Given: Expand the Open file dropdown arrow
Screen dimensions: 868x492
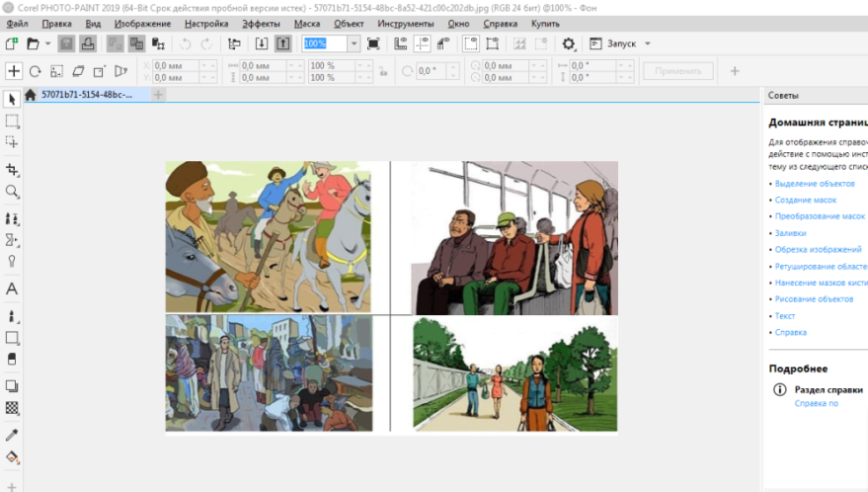Looking at the screenshot, I should point(47,44).
